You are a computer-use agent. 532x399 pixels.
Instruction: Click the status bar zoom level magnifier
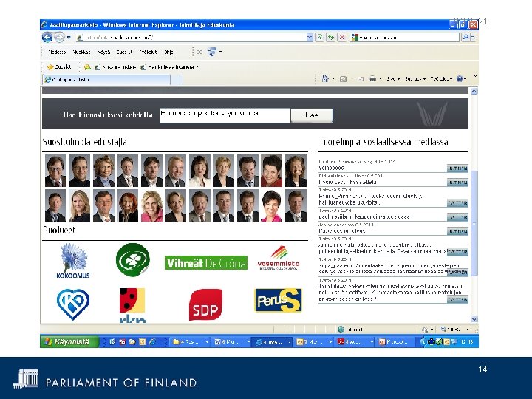pyautogui.click(x=443, y=329)
